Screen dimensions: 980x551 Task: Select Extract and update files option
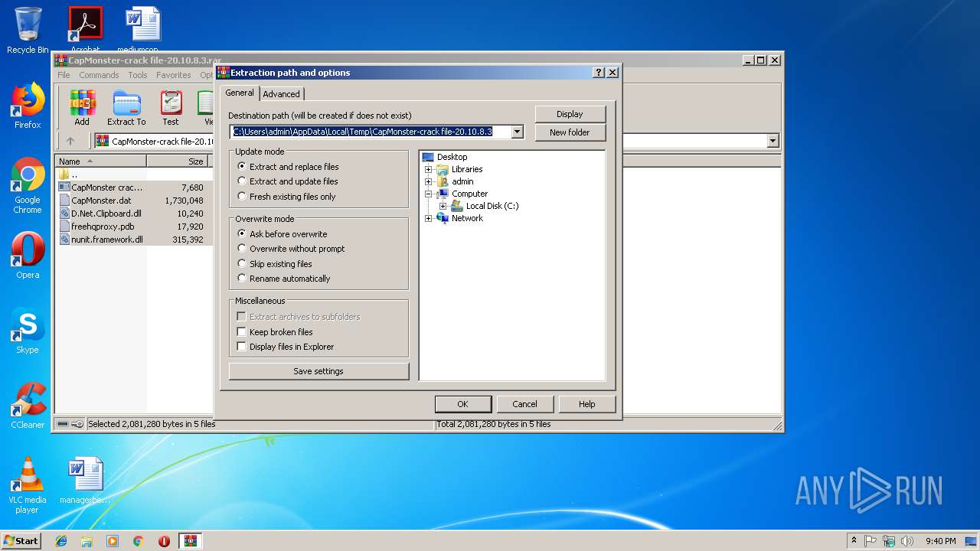(287, 181)
